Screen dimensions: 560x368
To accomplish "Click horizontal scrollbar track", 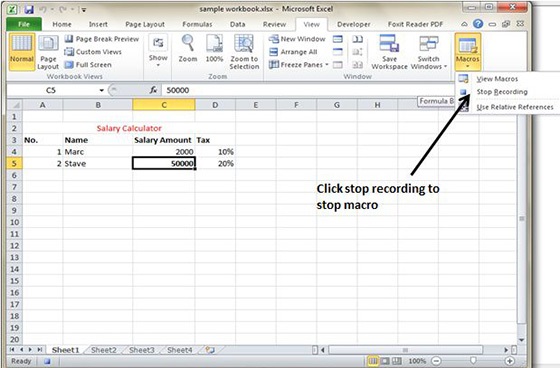I will pos(405,350).
